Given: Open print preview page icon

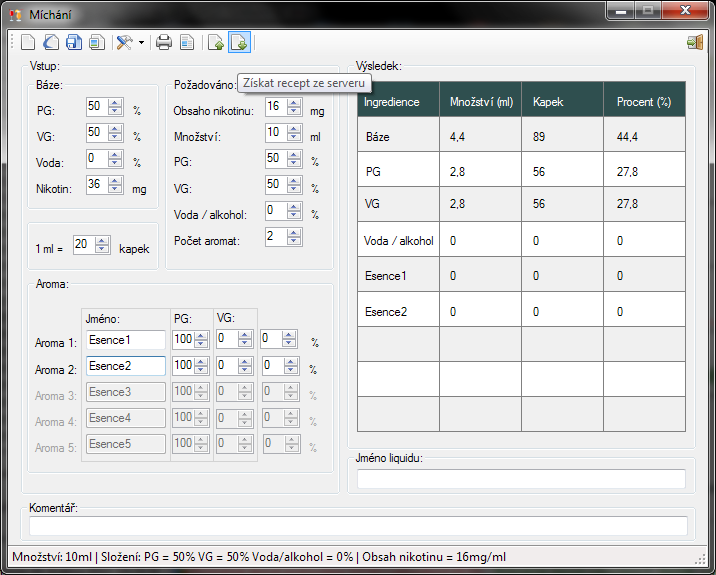Looking at the screenshot, I should coord(187,42).
